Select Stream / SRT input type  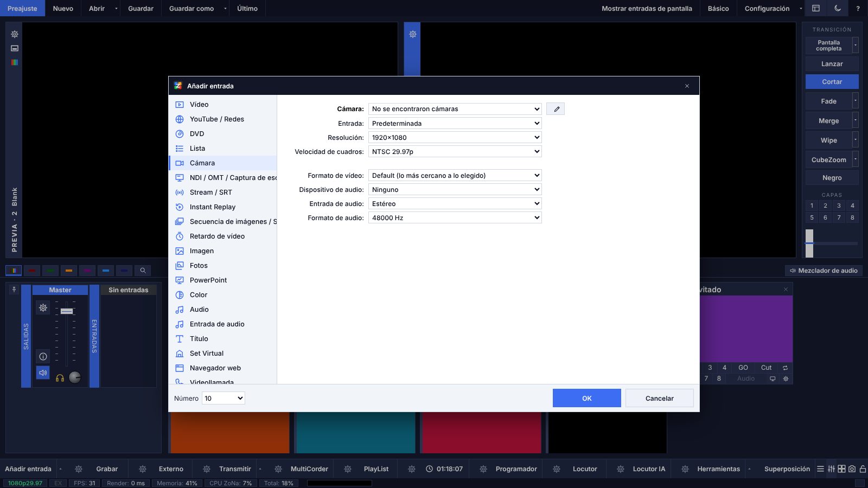(x=223, y=192)
